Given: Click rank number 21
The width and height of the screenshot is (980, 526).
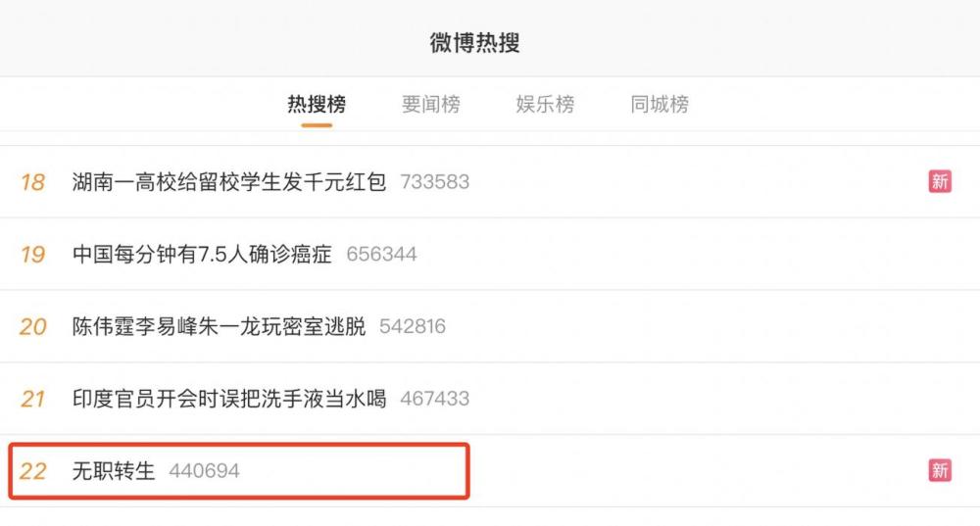Looking at the screenshot, I should (33, 400).
